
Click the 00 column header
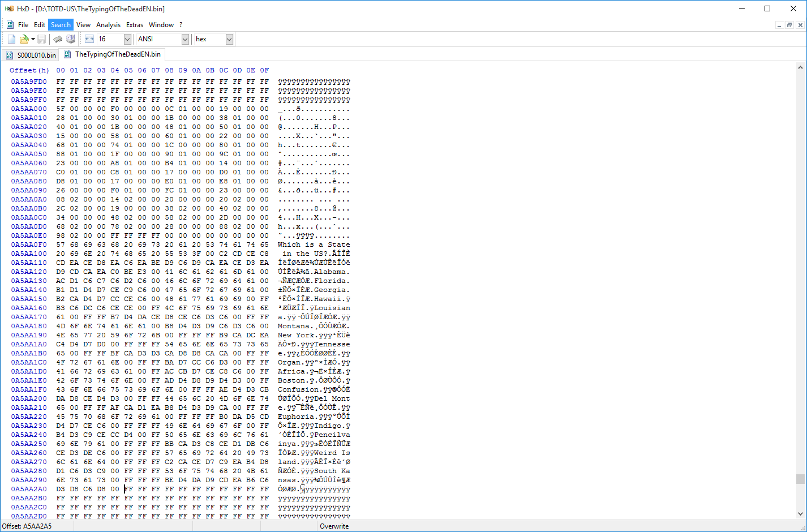point(61,70)
